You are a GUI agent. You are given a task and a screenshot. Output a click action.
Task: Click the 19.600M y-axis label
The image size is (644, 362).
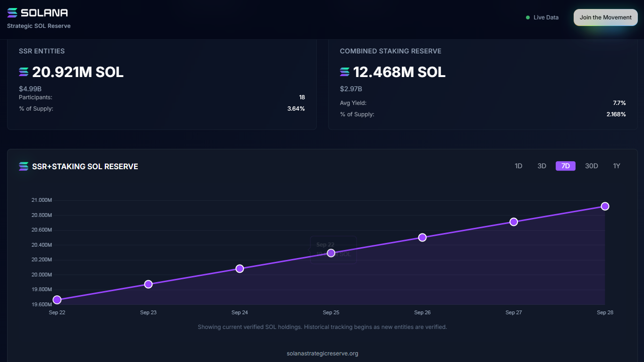[42, 304]
